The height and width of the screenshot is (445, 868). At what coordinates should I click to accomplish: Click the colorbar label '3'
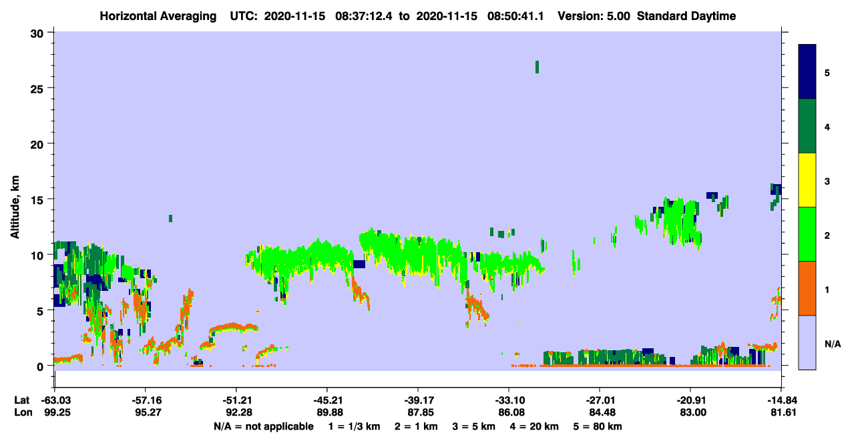point(827,181)
